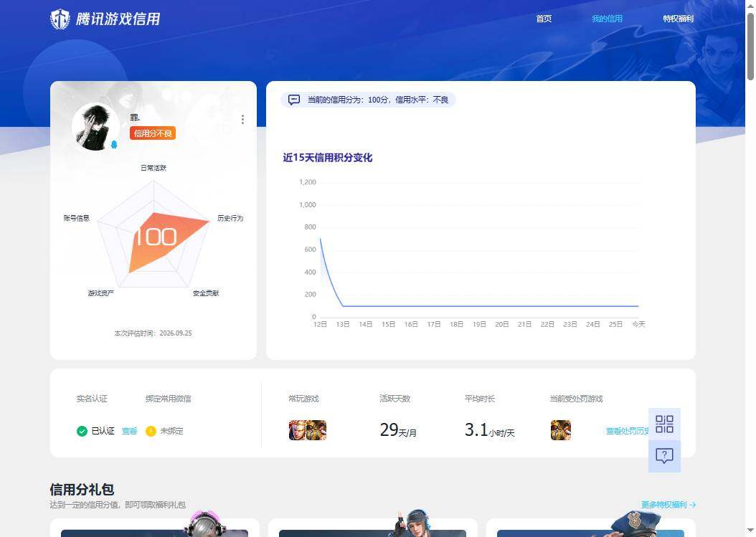
Task: Select the 我的信用 navigation tab
Action: point(607,19)
